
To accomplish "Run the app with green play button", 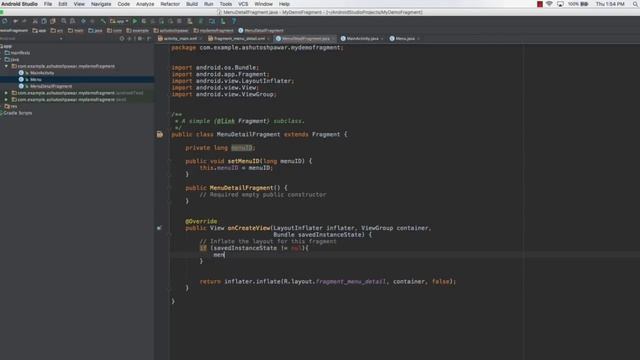I will pos(135,21).
